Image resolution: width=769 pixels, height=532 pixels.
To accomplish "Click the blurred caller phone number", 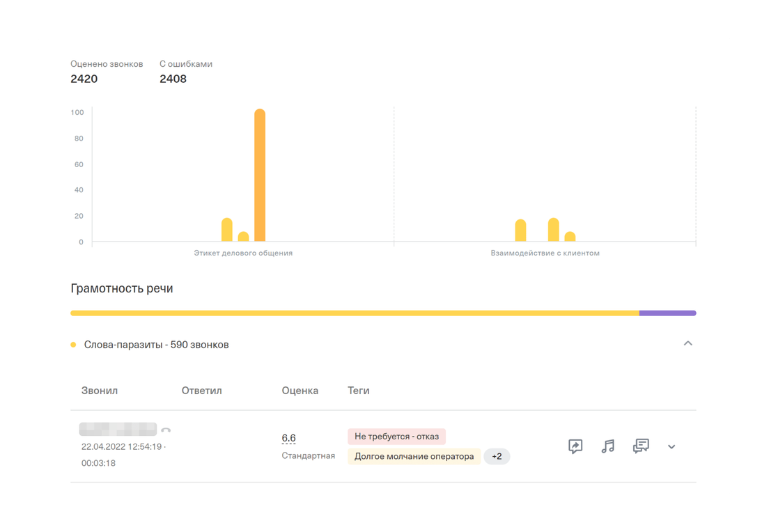I will point(118,430).
